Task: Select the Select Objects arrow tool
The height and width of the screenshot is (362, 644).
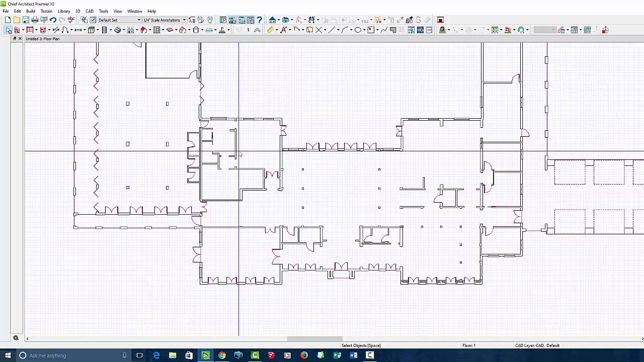Action: pyautogui.click(x=8, y=30)
